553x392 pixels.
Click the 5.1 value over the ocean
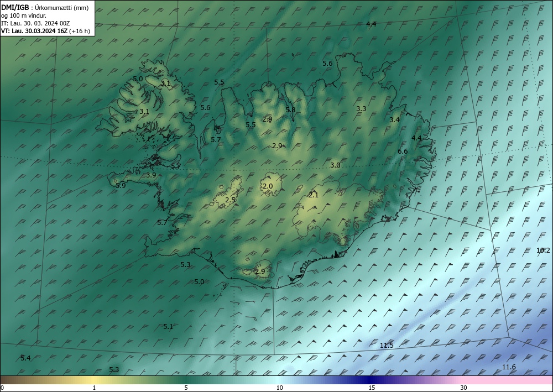[x=168, y=326]
